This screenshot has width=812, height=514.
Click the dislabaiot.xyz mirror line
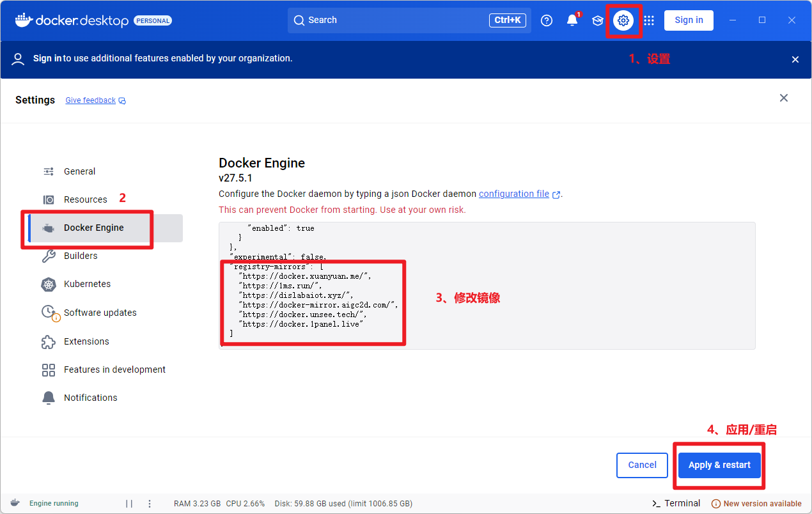click(295, 295)
